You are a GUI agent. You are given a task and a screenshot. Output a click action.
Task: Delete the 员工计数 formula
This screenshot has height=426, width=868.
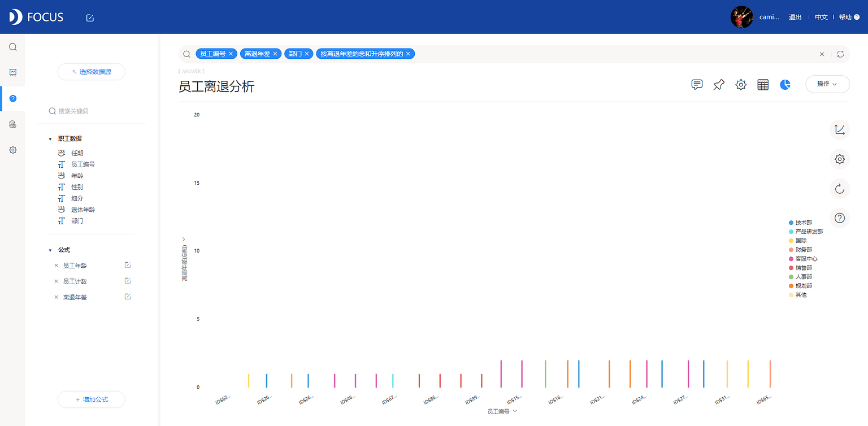point(56,281)
